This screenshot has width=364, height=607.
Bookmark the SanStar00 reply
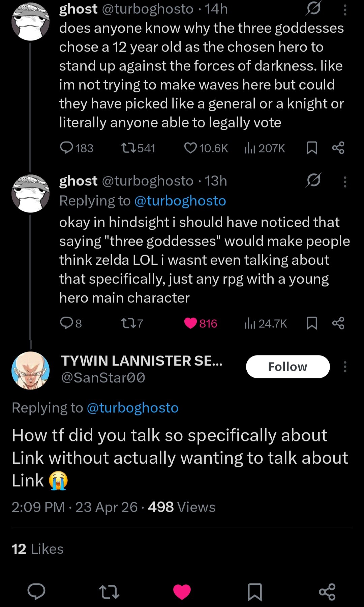pos(254,592)
